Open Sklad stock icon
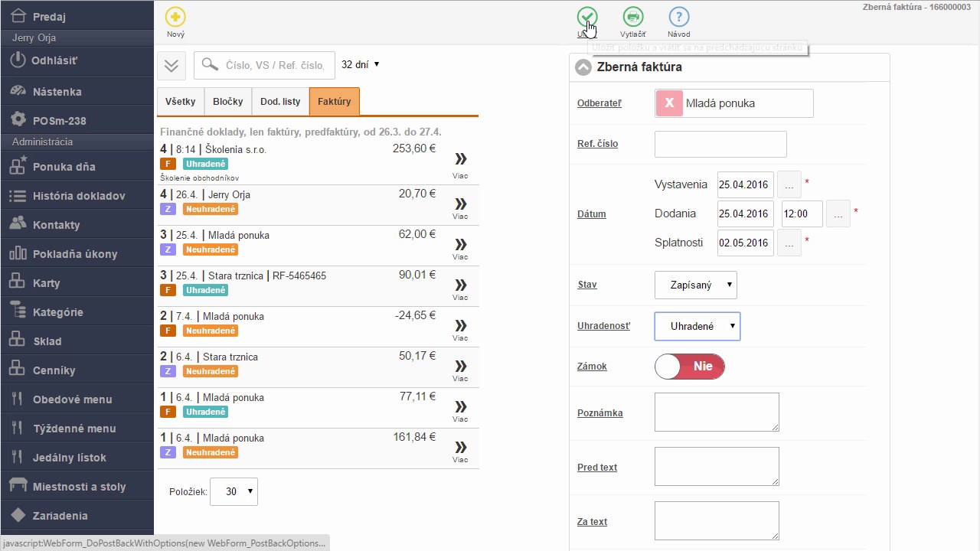This screenshot has height=551, width=980. pyautogui.click(x=18, y=341)
